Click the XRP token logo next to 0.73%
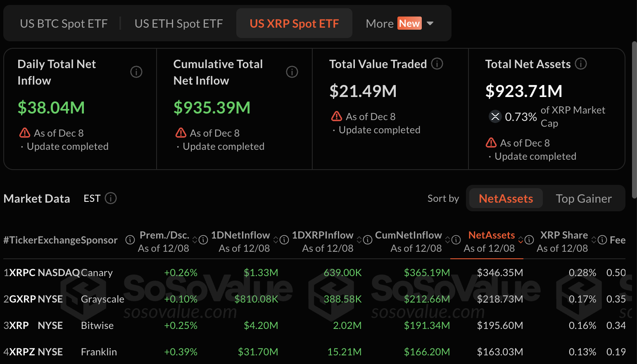This screenshot has width=637, height=364. pos(495,117)
